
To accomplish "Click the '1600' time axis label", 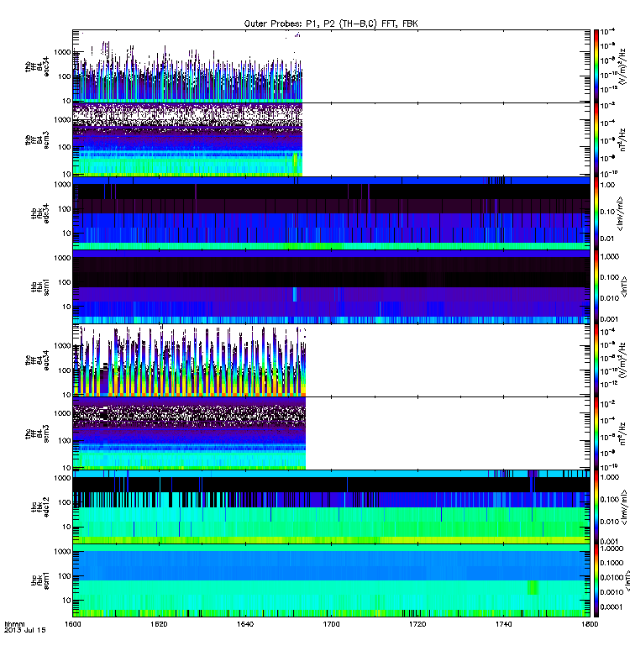I will 73,624.
